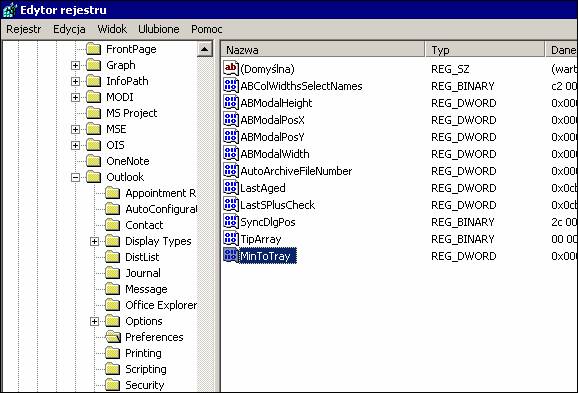Click the (Domyślna) string value icon
The height and width of the screenshot is (393, 578).
tap(231, 69)
